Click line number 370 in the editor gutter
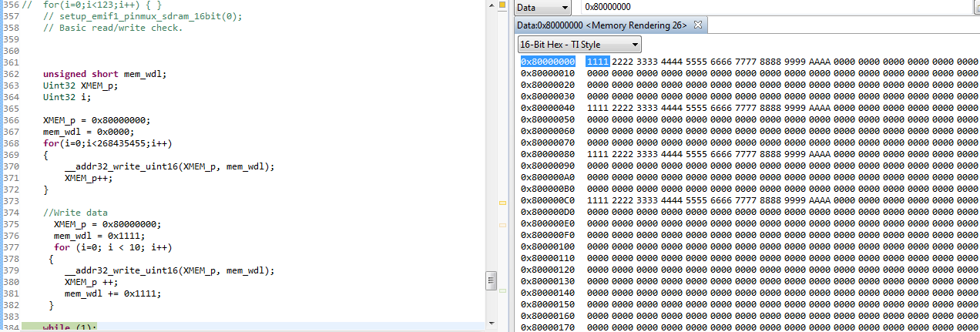 (x=10, y=166)
